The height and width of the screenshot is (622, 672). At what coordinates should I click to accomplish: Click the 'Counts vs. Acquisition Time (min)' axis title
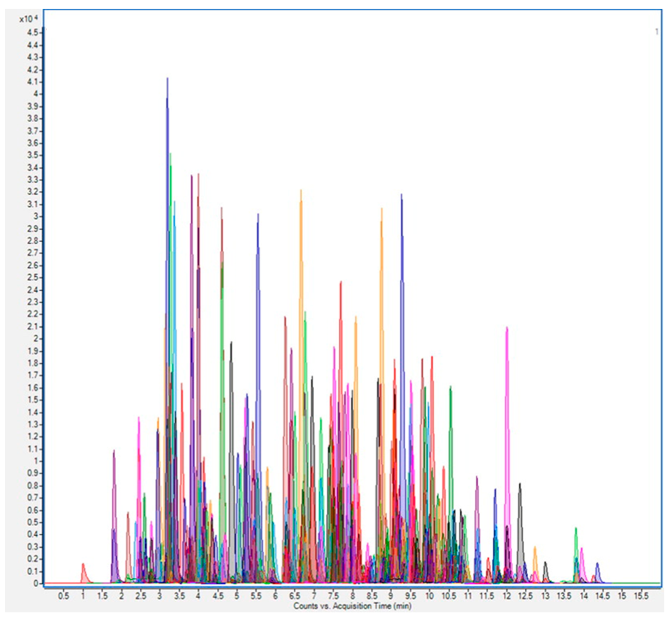[352, 606]
